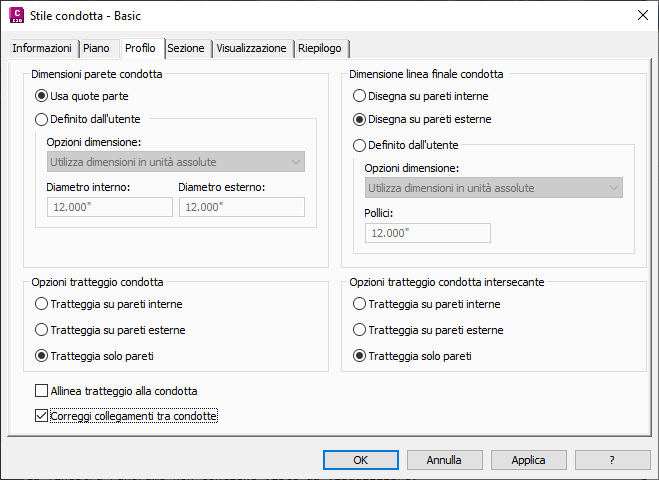Expand the wall dimension options dropdown
Screen dimensions: 659x480
click(175, 162)
